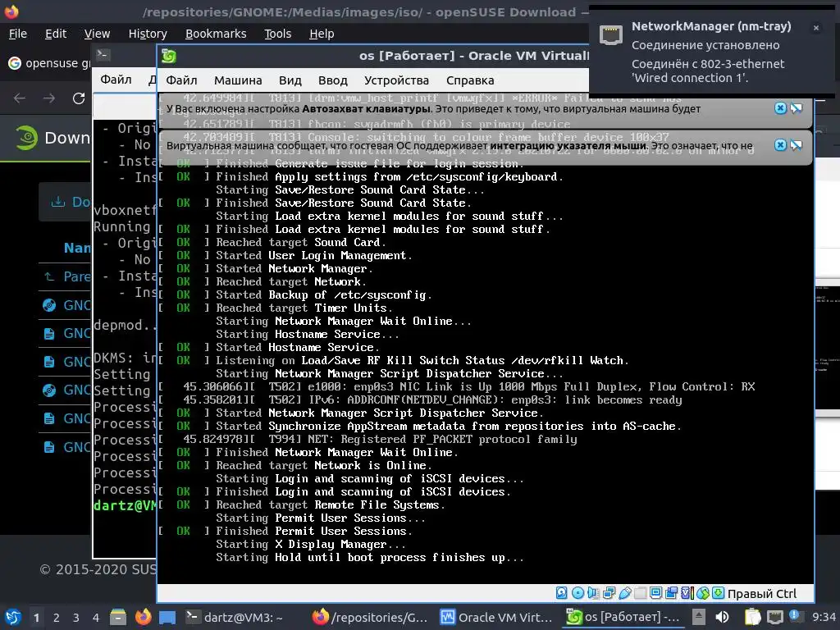Image resolution: width=840 pixels, height=630 pixels.
Task: Open the application launcher menu in taskbar
Action: pyautogui.click(x=13, y=617)
